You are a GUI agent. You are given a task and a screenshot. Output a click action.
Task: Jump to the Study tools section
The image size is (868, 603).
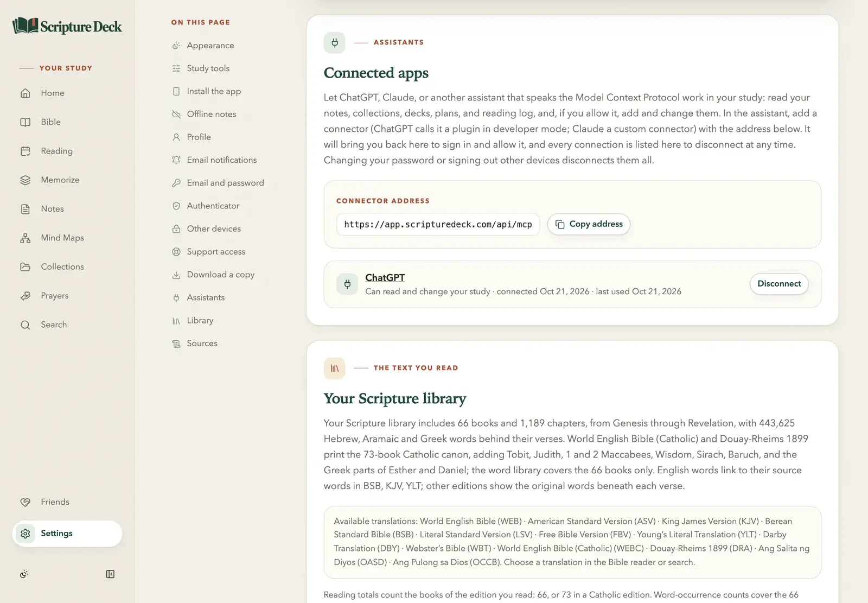pos(208,68)
